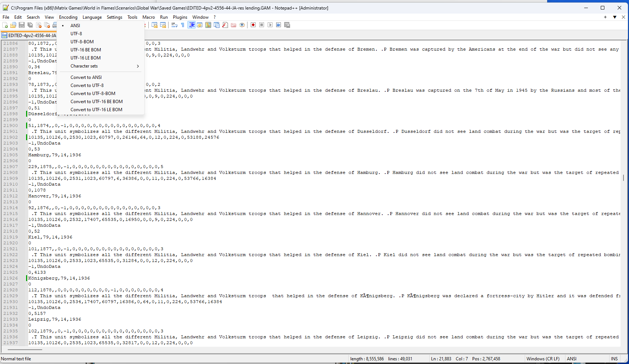Click the Close All toolbar icon
This screenshot has width=629, height=364.
click(47, 25)
